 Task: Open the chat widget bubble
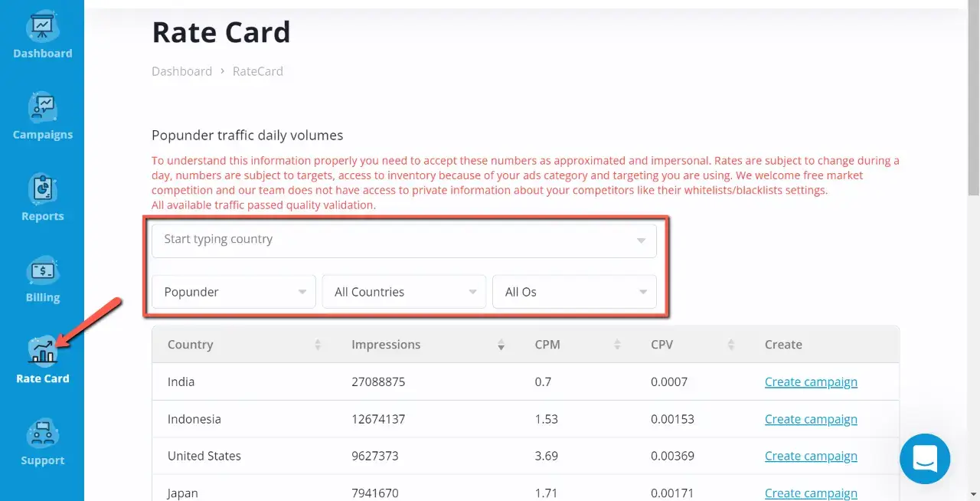point(925,459)
